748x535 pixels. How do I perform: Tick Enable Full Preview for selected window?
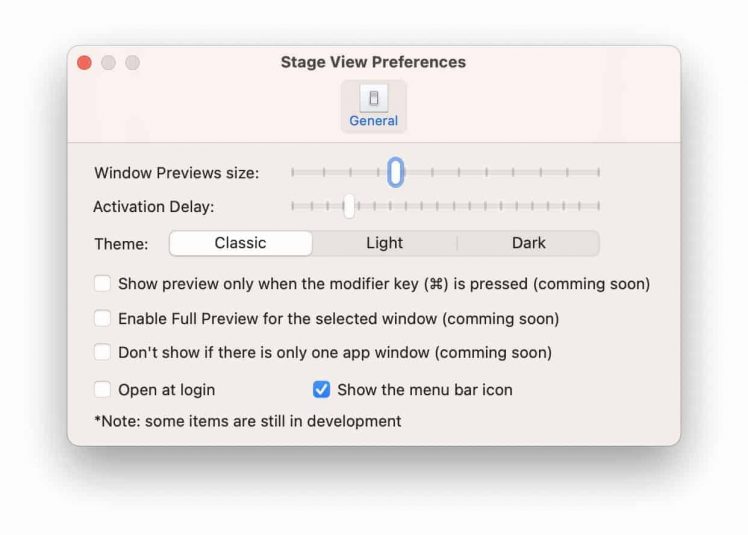(x=102, y=319)
